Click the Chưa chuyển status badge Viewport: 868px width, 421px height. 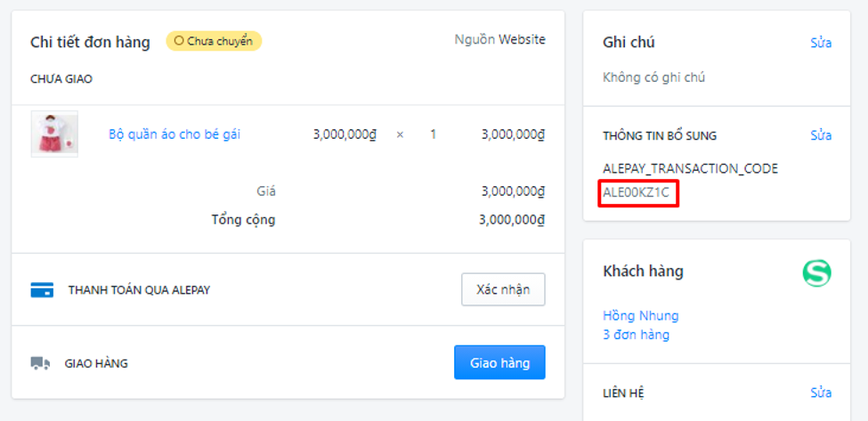214,41
